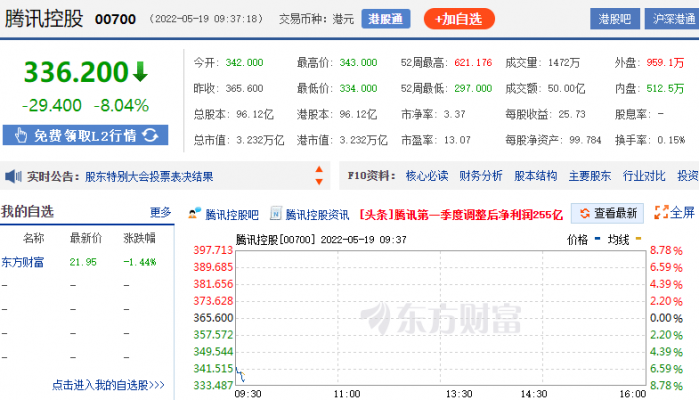The image size is (700, 400).
Task: Open headline 腾讯第一季度调整后净利润255亿
Action: (461, 213)
